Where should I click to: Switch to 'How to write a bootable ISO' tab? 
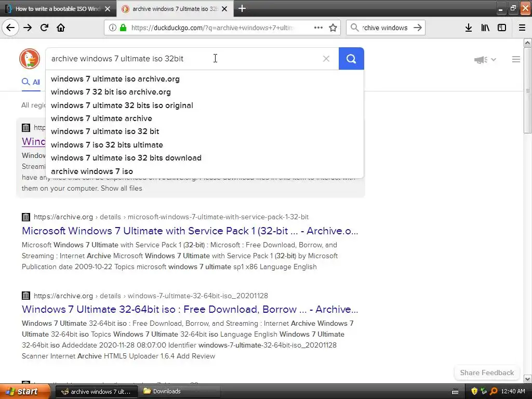(58, 9)
